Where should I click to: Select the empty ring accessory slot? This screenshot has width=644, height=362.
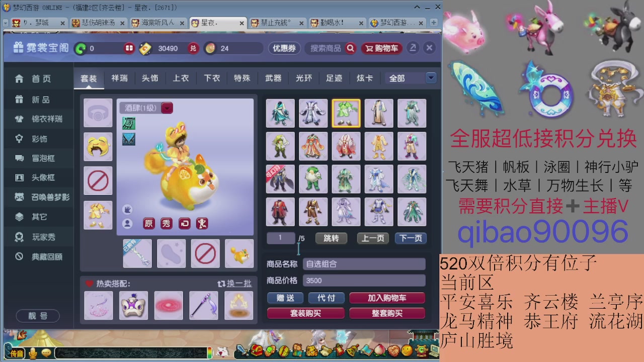click(98, 113)
